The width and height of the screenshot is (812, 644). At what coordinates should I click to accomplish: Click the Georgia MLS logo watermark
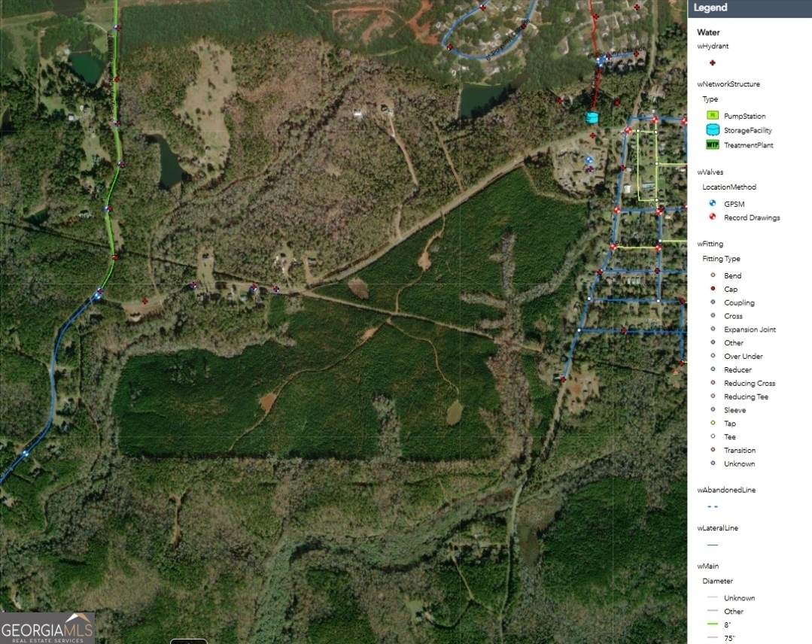pyautogui.click(x=47, y=628)
